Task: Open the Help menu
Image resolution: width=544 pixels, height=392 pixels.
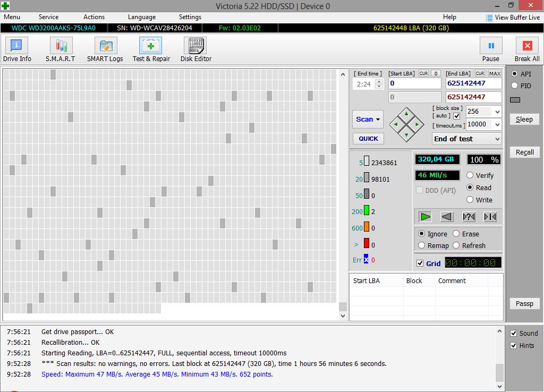Action: tap(449, 17)
